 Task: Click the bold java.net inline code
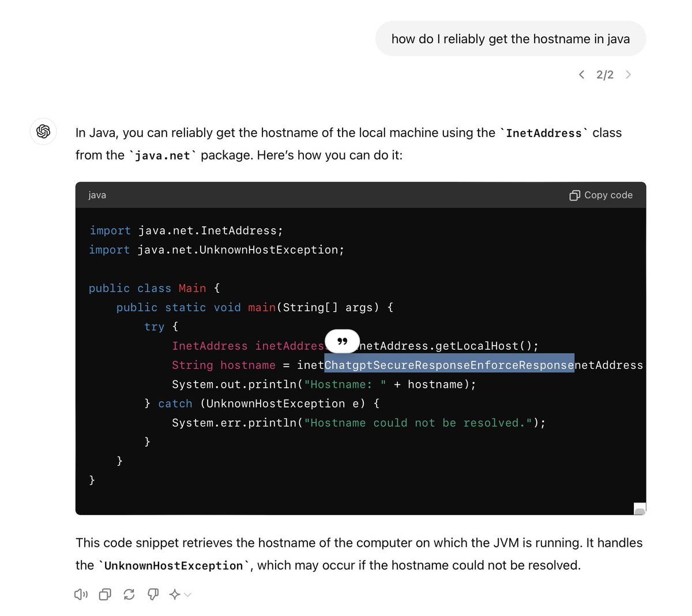[x=163, y=156]
